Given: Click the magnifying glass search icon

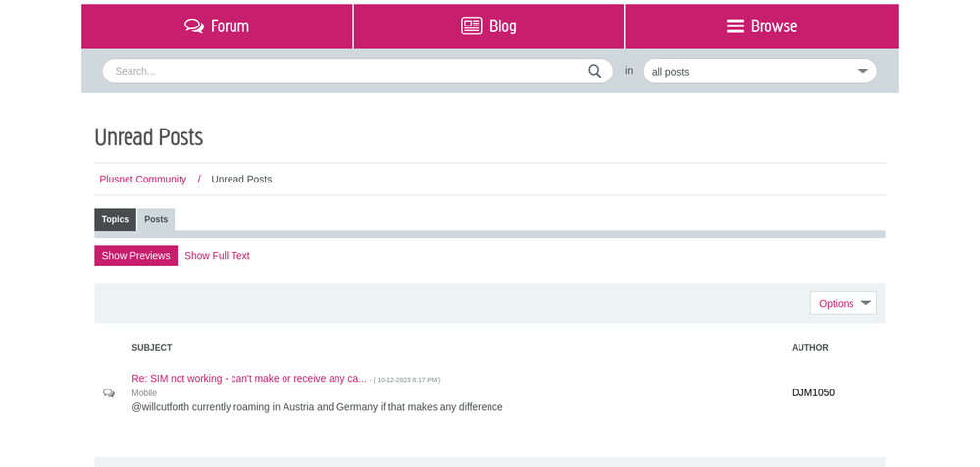Looking at the screenshot, I should pyautogui.click(x=594, y=71).
